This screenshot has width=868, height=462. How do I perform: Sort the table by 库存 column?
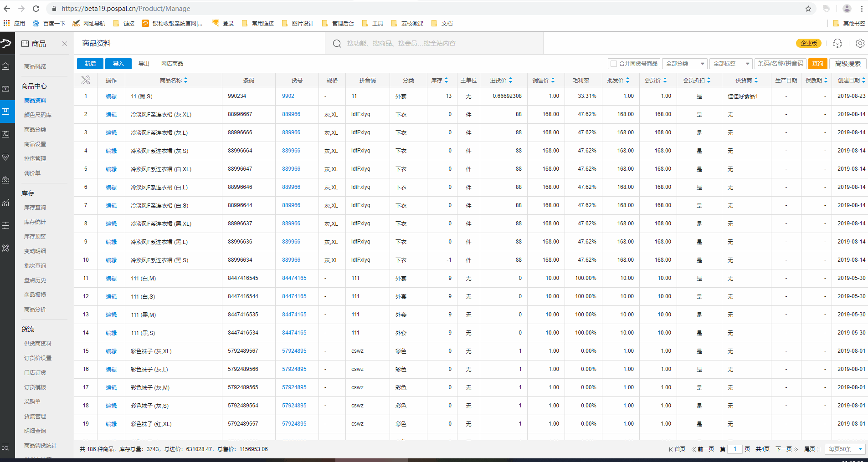click(x=440, y=81)
